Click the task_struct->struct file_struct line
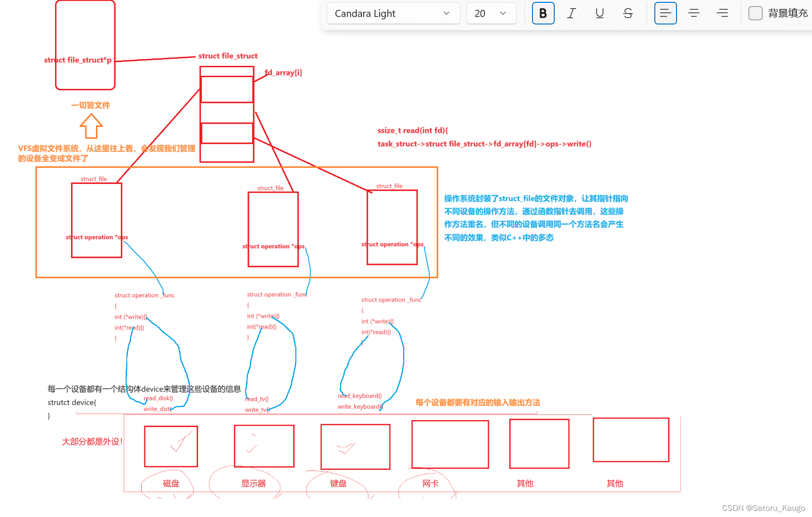812x517 pixels. click(x=484, y=144)
